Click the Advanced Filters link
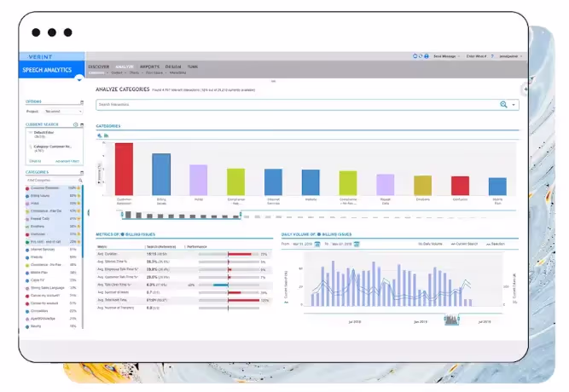The width and height of the screenshot is (569, 392). pyautogui.click(x=67, y=161)
